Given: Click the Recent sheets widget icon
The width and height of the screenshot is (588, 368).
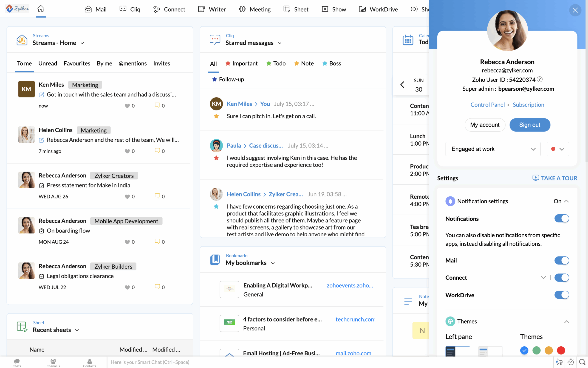Looking at the screenshot, I should (x=22, y=327).
